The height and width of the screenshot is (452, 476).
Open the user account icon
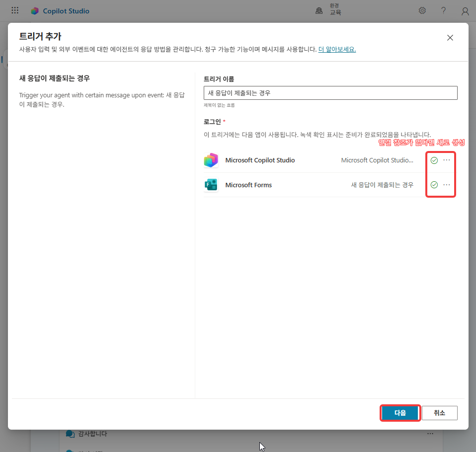[x=465, y=11]
